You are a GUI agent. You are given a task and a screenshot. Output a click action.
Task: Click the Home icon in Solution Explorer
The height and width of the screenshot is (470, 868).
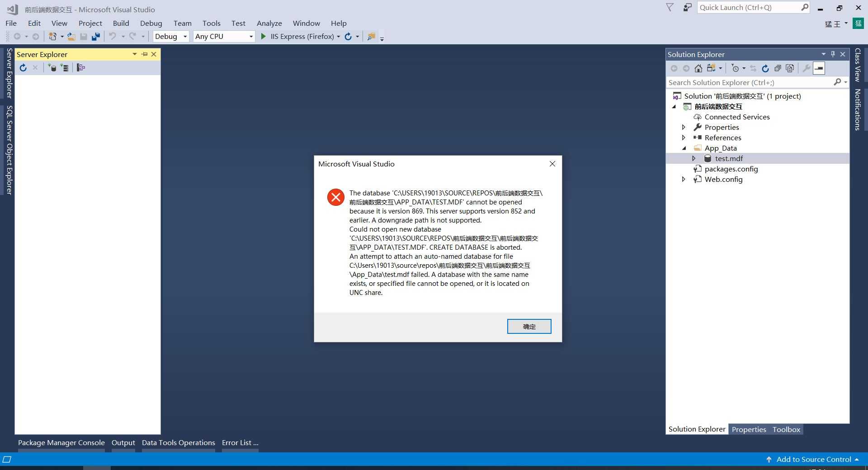click(x=698, y=68)
